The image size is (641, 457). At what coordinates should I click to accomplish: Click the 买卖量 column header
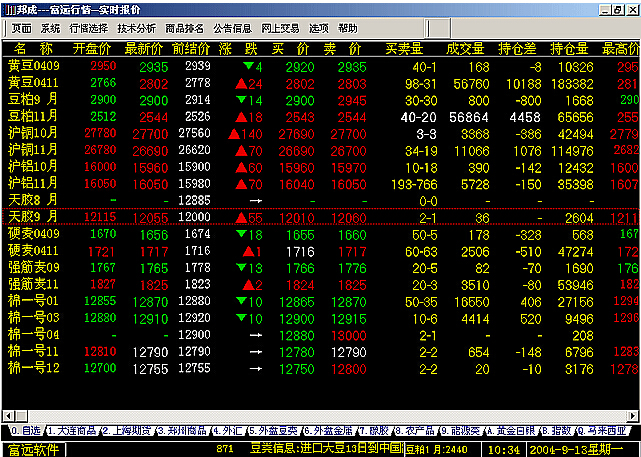(404, 49)
